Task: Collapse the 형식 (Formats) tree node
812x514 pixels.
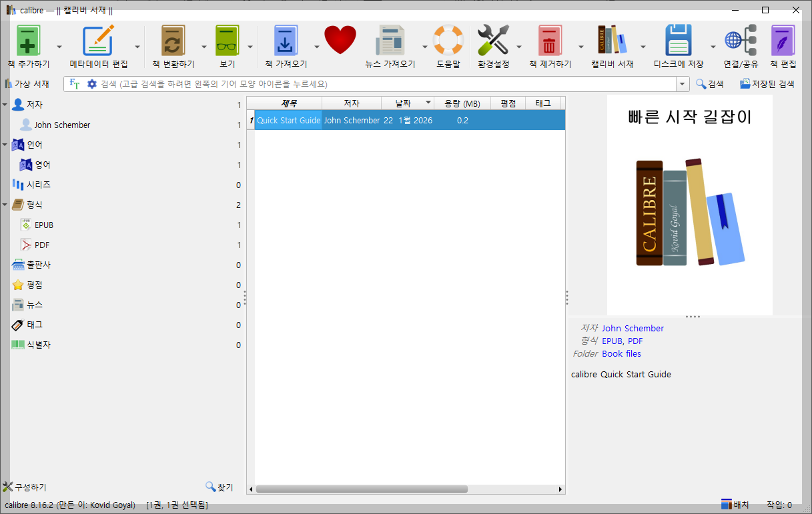Action: coord(5,205)
